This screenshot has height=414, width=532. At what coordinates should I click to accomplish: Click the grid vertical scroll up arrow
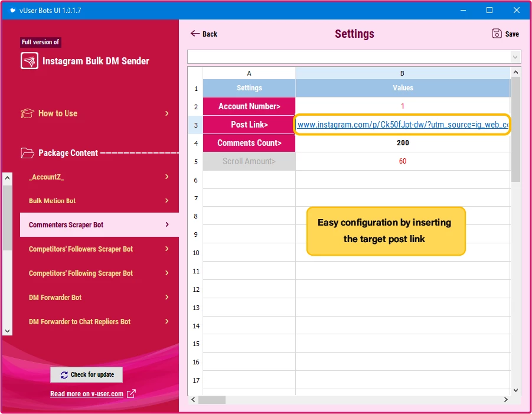(x=515, y=72)
